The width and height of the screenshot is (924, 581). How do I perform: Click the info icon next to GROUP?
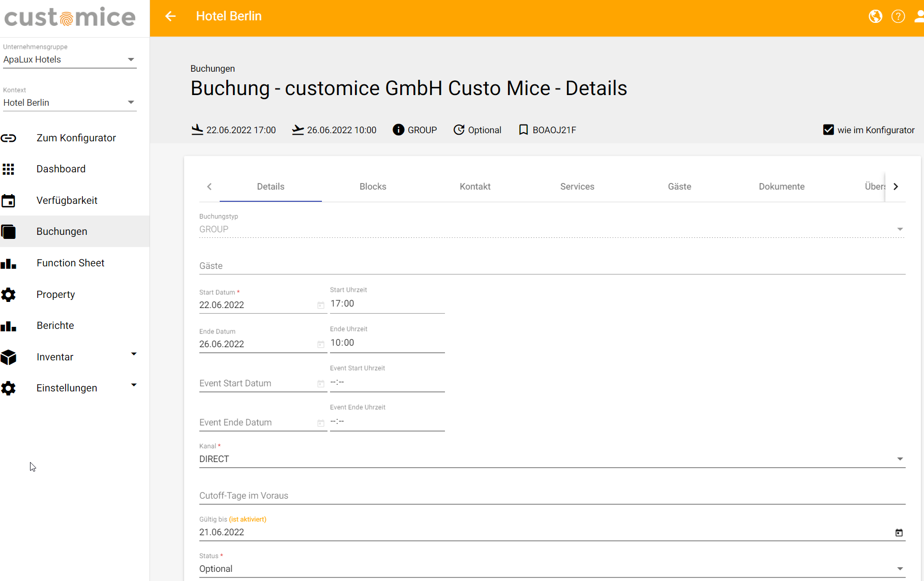point(399,130)
